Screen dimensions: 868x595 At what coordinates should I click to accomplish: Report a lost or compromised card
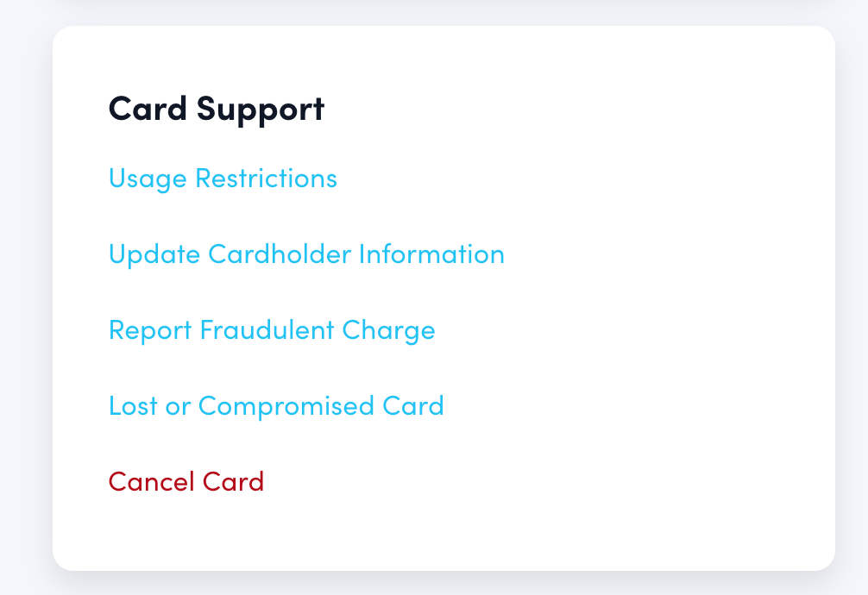tap(276, 405)
